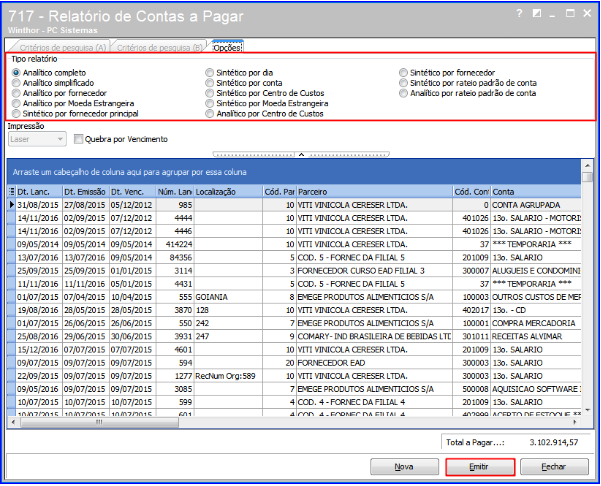Sort by Dt. Emissão column header
601x486 pixels.
(85, 192)
